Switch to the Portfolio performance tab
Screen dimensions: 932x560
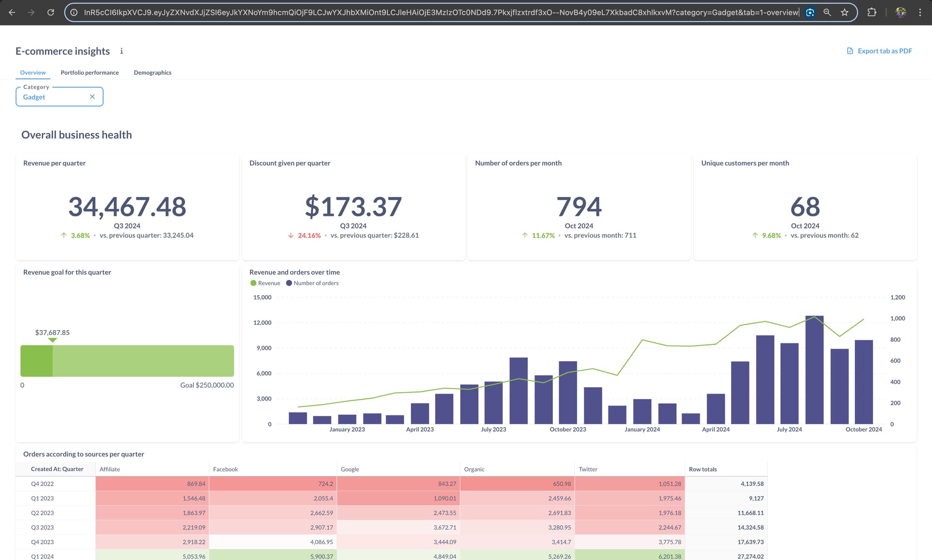(x=89, y=72)
